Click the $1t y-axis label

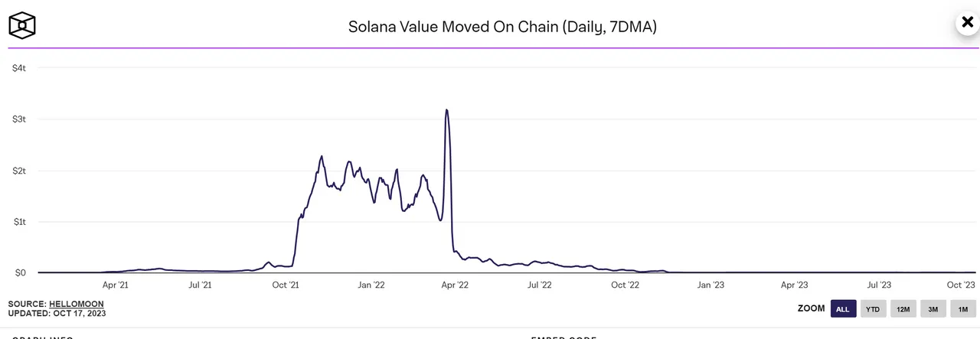(x=19, y=222)
